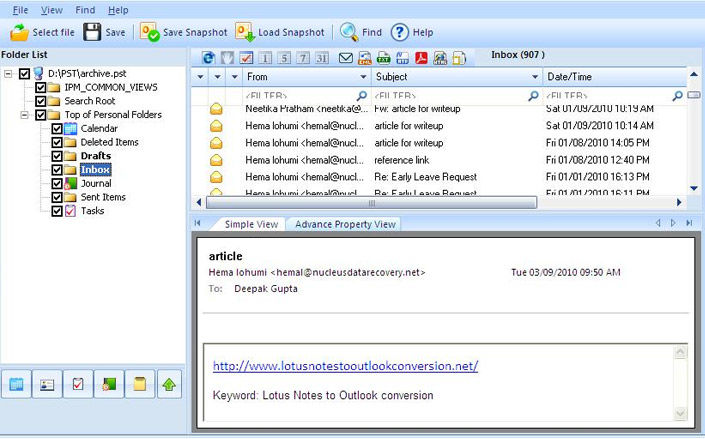Click the RTF export icon
Viewport: 705px width, 439px height.
(402, 58)
